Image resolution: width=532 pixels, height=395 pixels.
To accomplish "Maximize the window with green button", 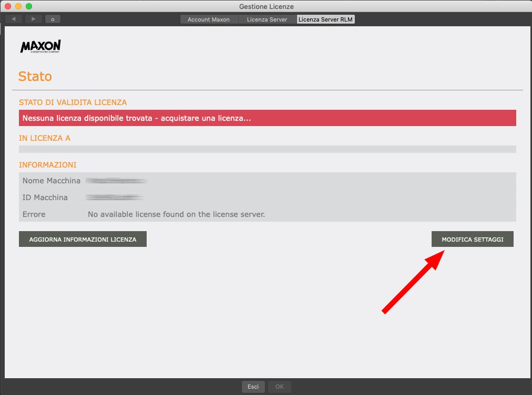I will pyautogui.click(x=29, y=6).
